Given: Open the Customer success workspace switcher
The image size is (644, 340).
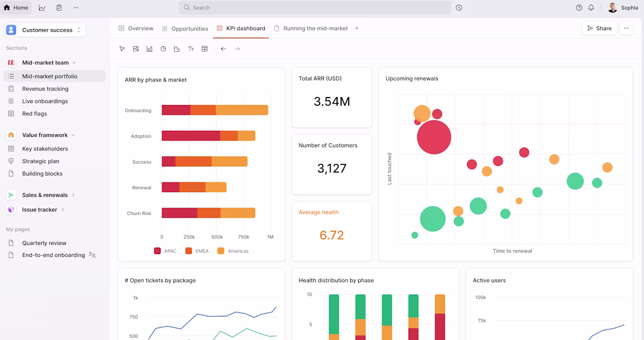Looking at the screenshot, I should (45, 30).
